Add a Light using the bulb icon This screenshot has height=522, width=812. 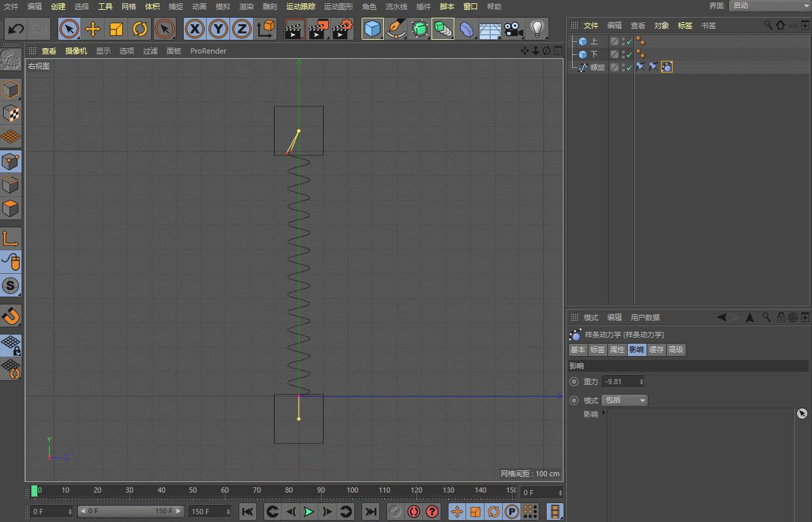(537, 29)
